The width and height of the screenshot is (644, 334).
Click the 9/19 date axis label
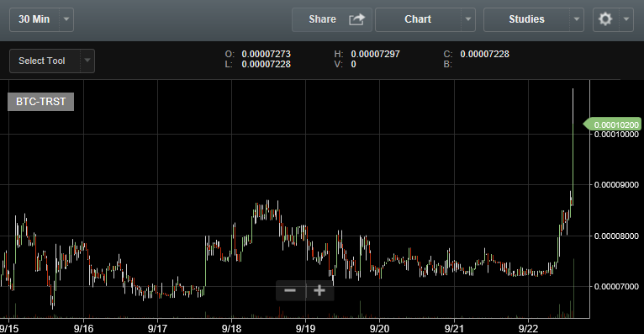point(305,329)
